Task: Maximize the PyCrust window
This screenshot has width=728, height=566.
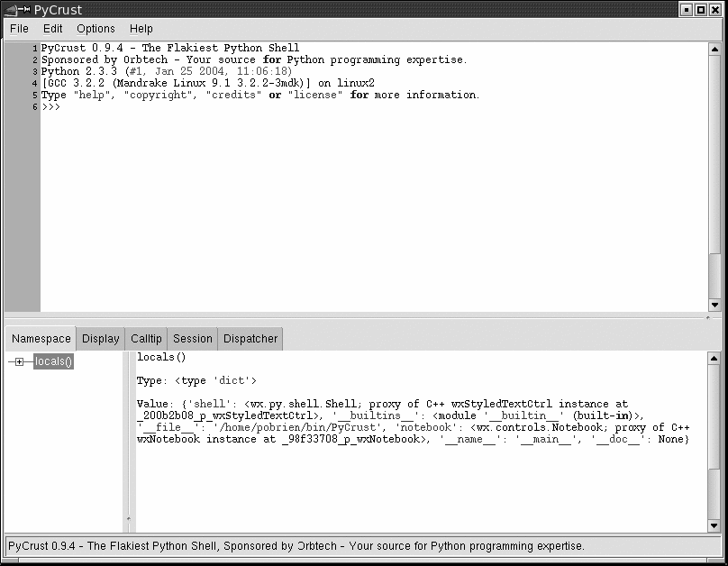Action: click(700, 10)
